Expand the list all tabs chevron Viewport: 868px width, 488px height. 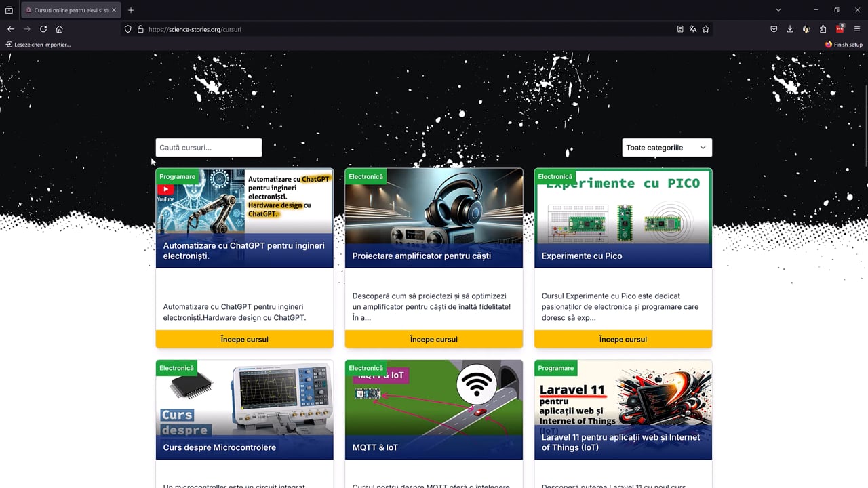(x=778, y=10)
